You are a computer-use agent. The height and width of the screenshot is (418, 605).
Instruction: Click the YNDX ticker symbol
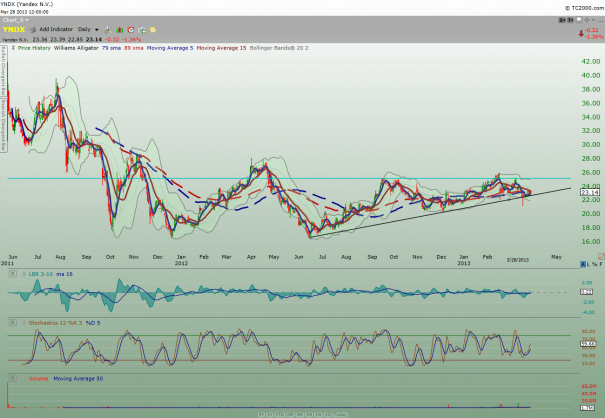(14, 30)
